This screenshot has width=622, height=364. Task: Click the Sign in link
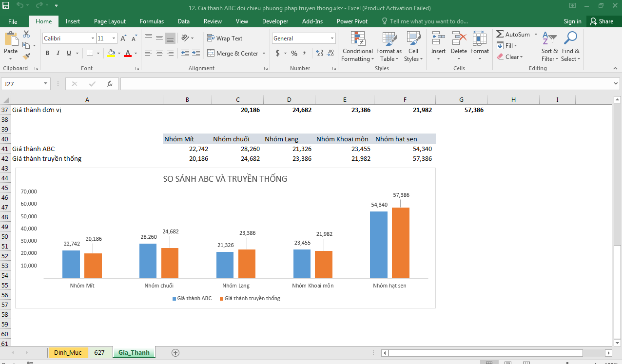[572, 21]
